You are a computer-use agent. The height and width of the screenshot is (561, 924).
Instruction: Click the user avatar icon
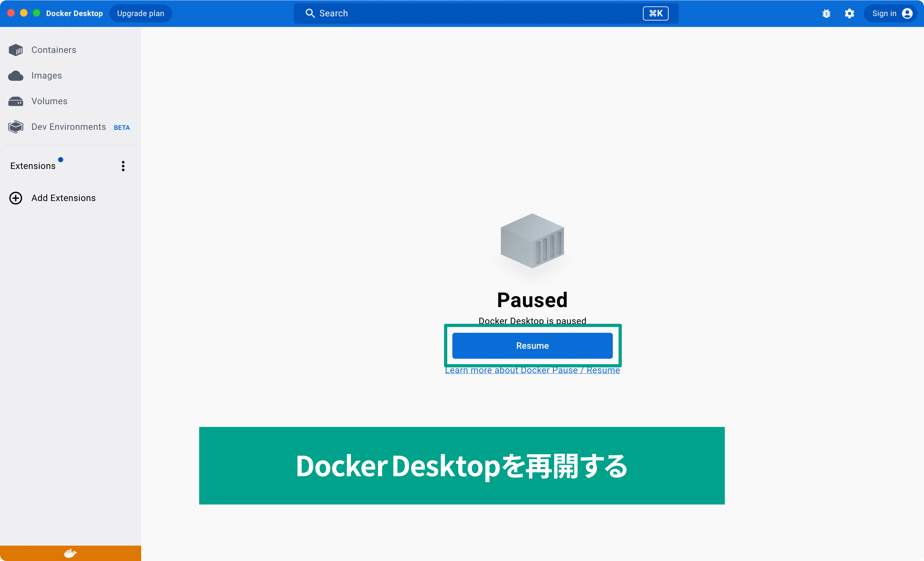pyautogui.click(x=907, y=13)
